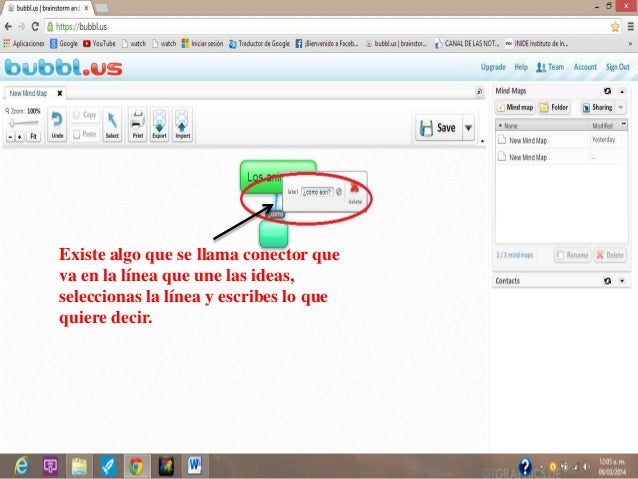Sort the list by Name column
This screenshot has height=479, width=638.
coord(543,126)
